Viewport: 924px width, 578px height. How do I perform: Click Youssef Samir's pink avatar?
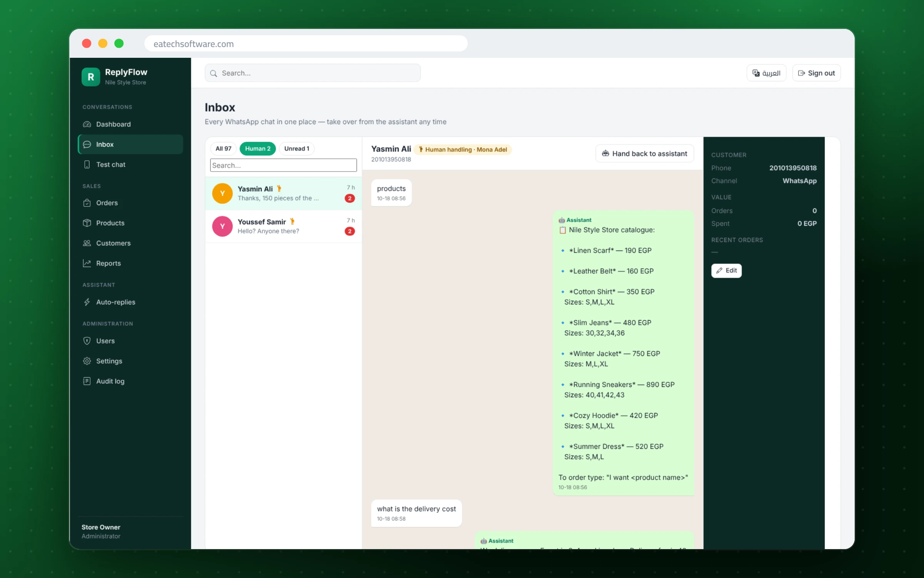pos(223,226)
